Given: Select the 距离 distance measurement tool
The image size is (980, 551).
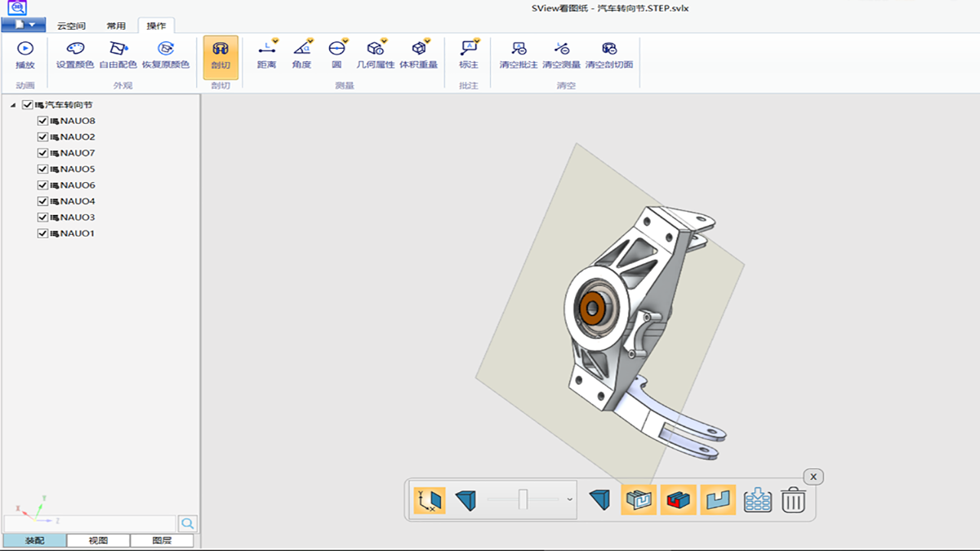Looking at the screenshot, I should [266, 57].
